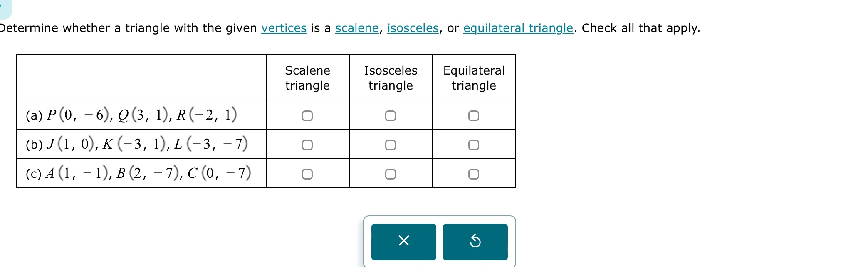Image resolution: width=868 pixels, height=267 pixels.
Task: Tick the Equilateral checkbox for triangle ABC
Action: pyautogui.click(x=474, y=174)
